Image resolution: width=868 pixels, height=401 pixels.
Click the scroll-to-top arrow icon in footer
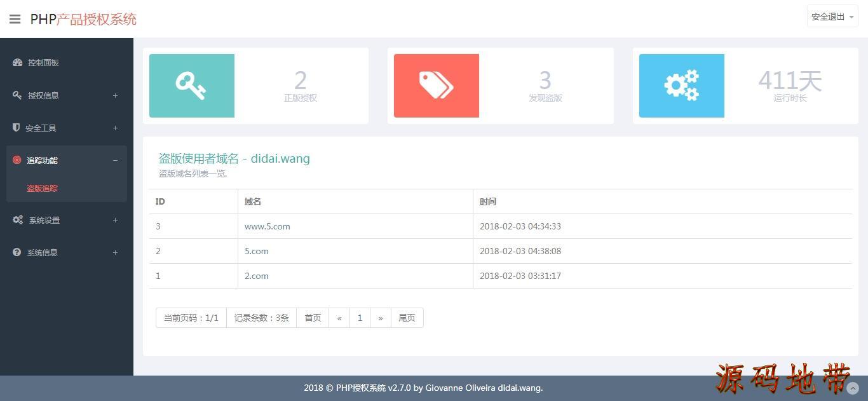(853, 388)
